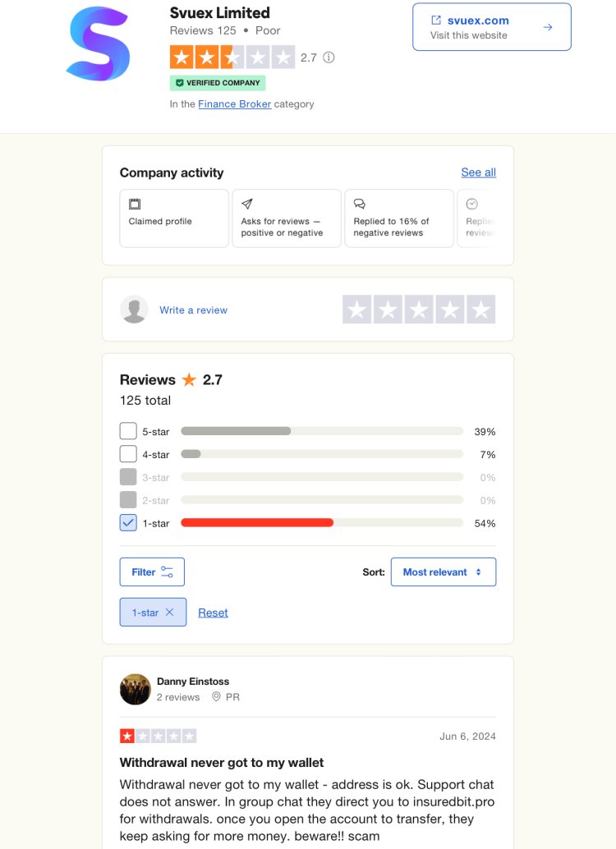
Task: Click the fifth star in Write a review
Action: tap(480, 310)
